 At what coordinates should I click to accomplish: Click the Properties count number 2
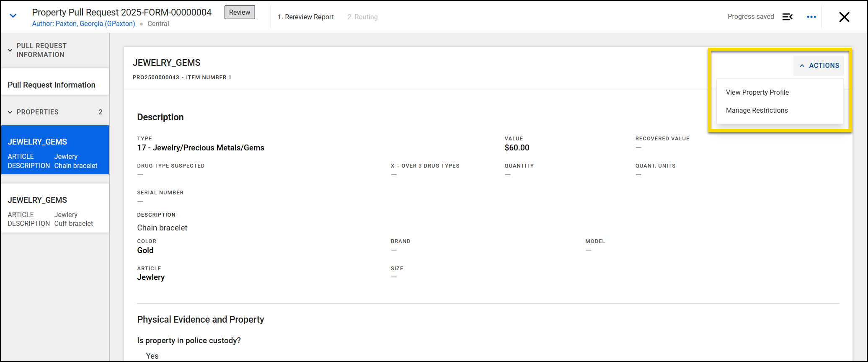click(100, 112)
